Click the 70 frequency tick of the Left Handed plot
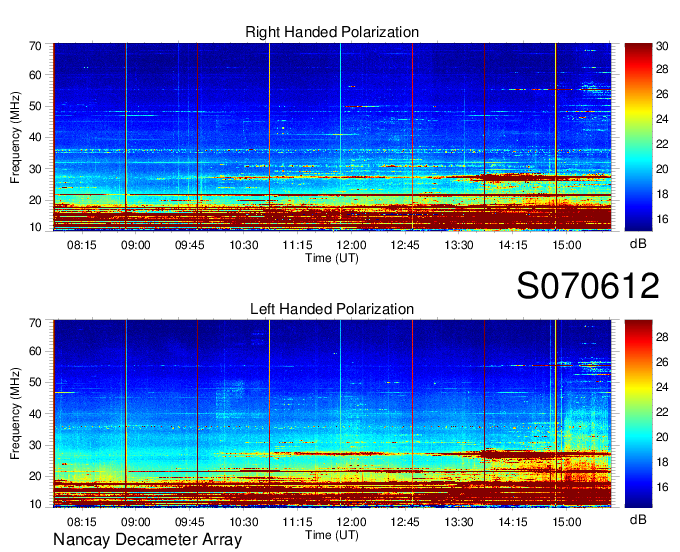Image resolution: width=680 pixels, height=552 pixels. coord(35,323)
